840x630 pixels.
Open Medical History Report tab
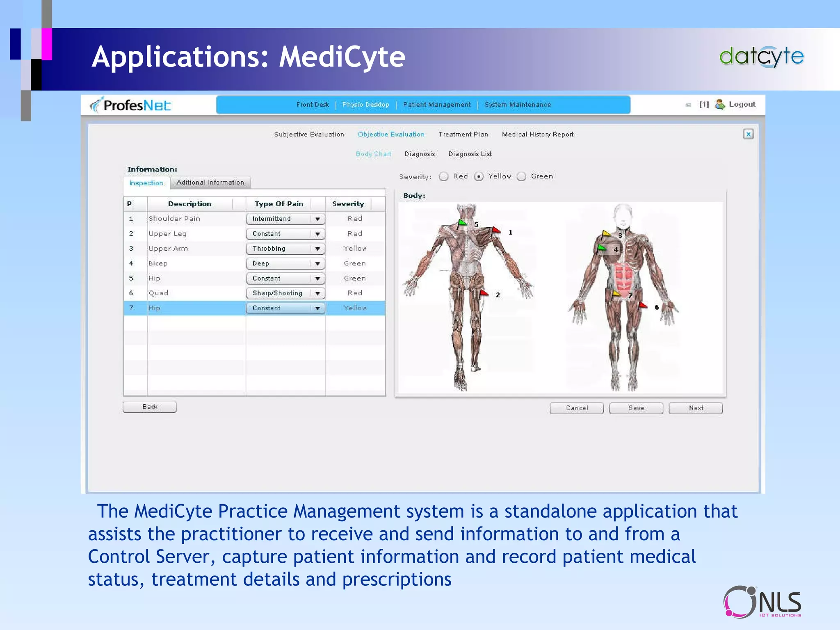538,134
